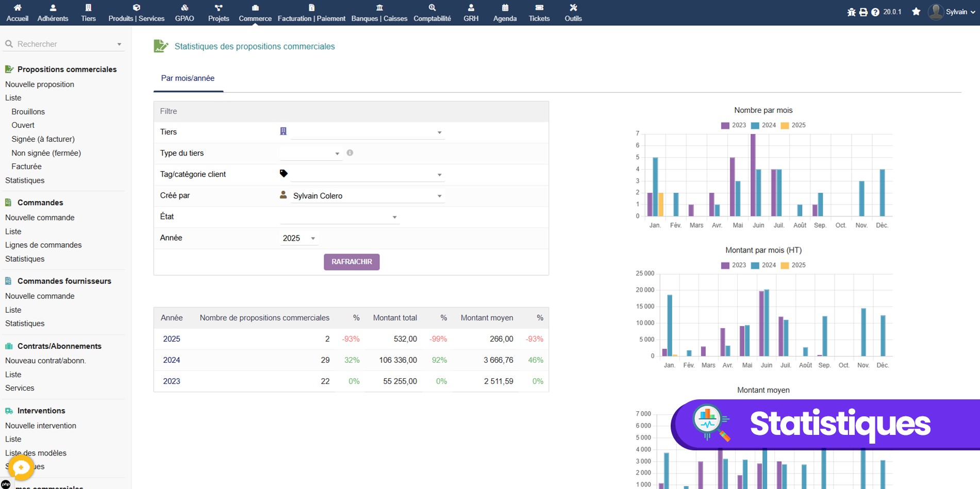Toggle the 2025 series in Nombre par mois legend
Image resolution: width=980 pixels, height=489 pixels.
pyautogui.click(x=793, y=125)
